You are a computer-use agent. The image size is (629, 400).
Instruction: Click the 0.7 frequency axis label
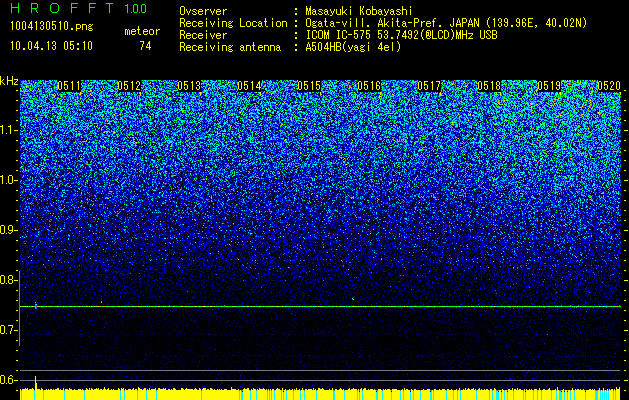pyautogui.click(x=8, y=330)
